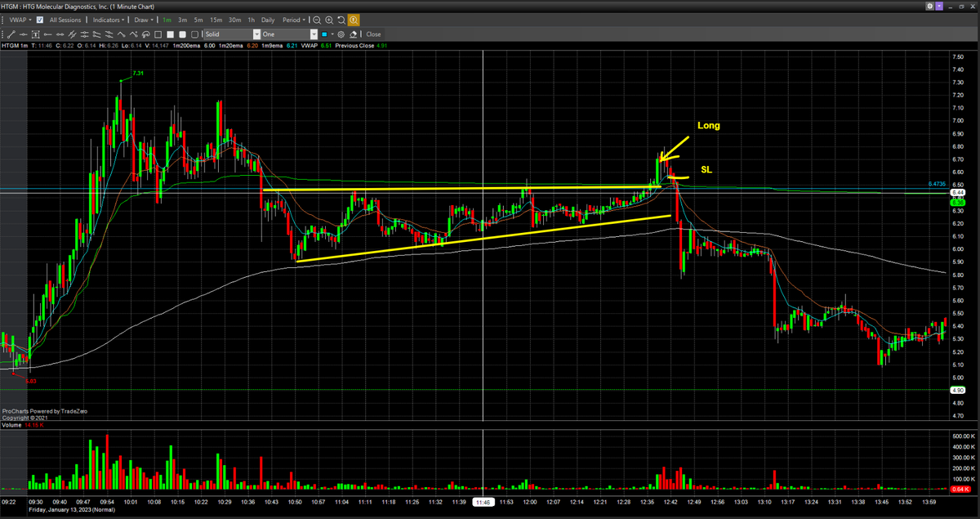Expand the color picker arrow
Viewport: 980px width, 519px height.
coord(332,34)
